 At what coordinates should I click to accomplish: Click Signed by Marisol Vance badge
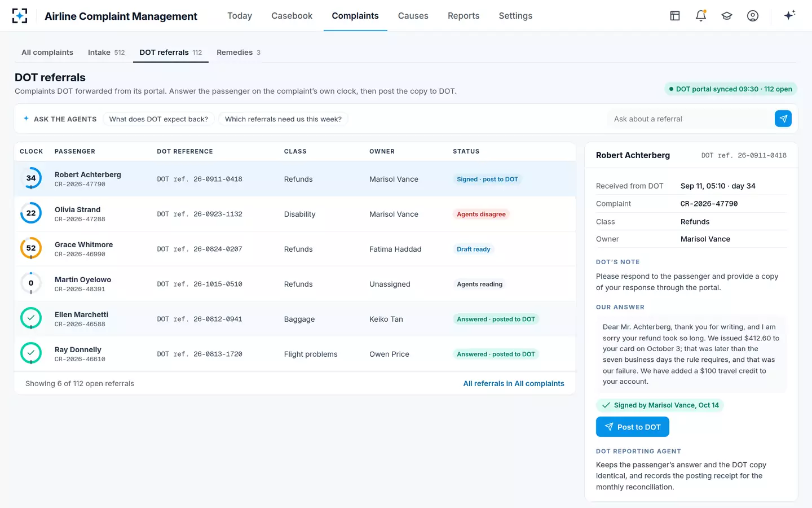[x=660, y=405]
